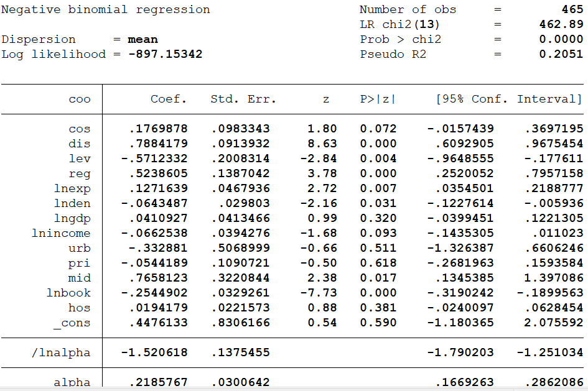Click the variable name 'pri'
Screen dimensions: 588x391
point(80,264)
